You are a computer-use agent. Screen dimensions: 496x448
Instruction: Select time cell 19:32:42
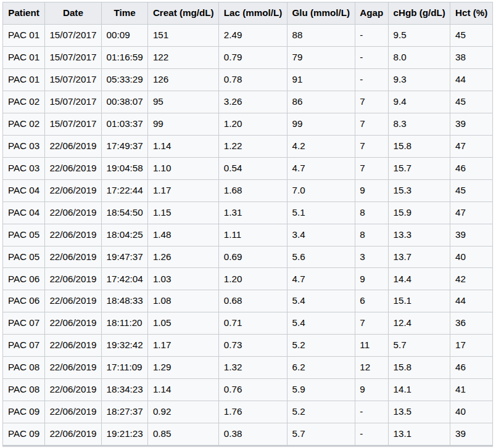click(125, 345)
